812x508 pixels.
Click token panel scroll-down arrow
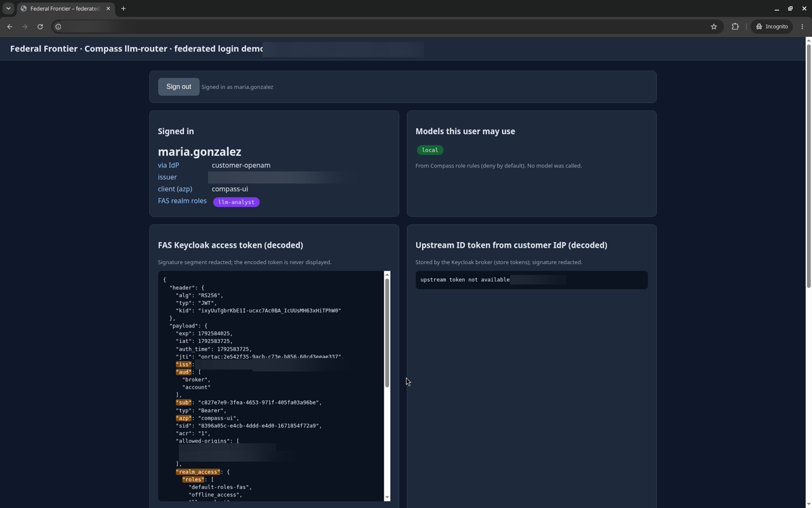[x=387, y=497]
